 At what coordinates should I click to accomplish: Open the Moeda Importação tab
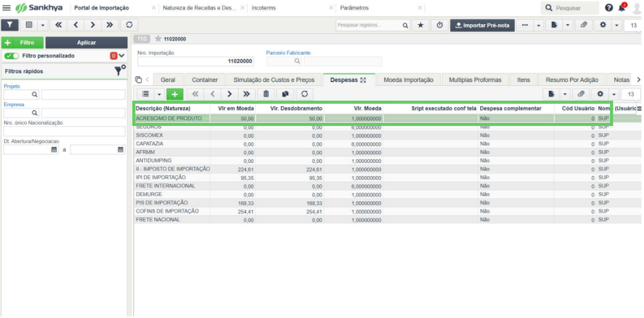[409, 80]
